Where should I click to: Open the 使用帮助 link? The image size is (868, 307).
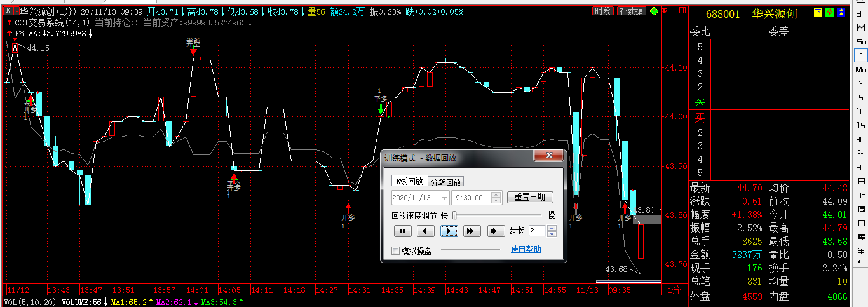pyautogui.click(x=526, y=249)
